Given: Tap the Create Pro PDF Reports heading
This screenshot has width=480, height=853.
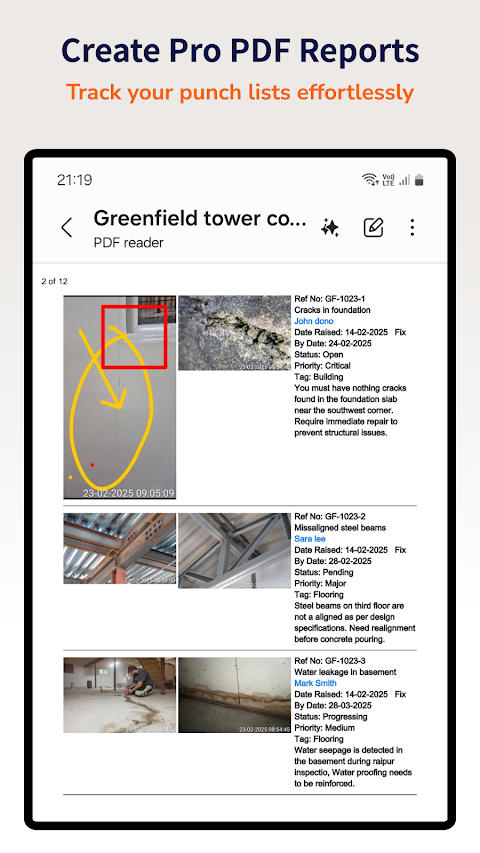Looking at the screenshot, I should [x=240, y=51].
